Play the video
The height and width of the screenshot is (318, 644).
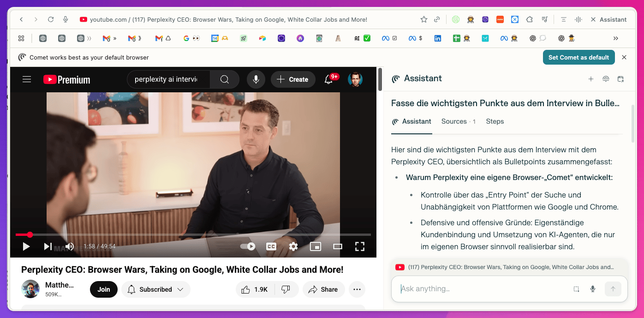point(26,246)
